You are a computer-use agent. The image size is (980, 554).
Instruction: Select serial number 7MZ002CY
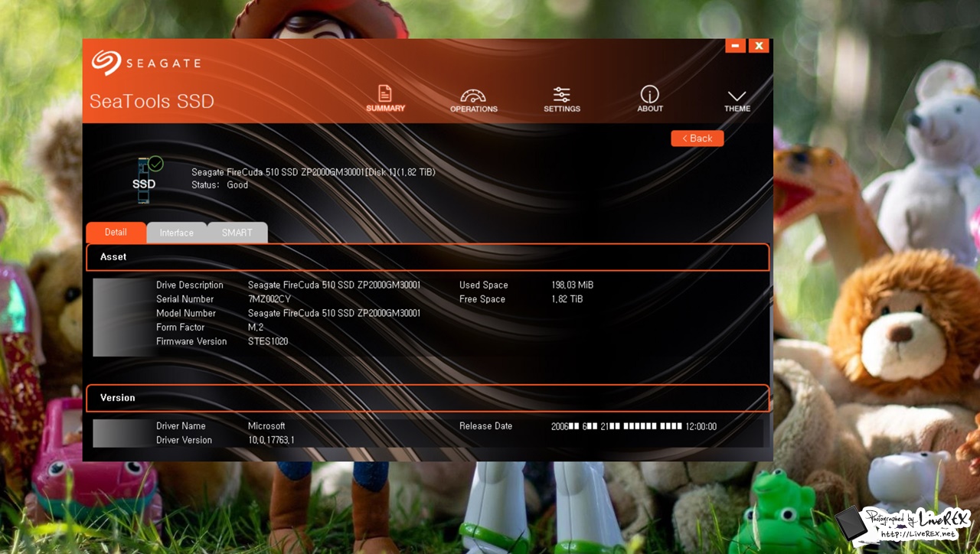269,299
